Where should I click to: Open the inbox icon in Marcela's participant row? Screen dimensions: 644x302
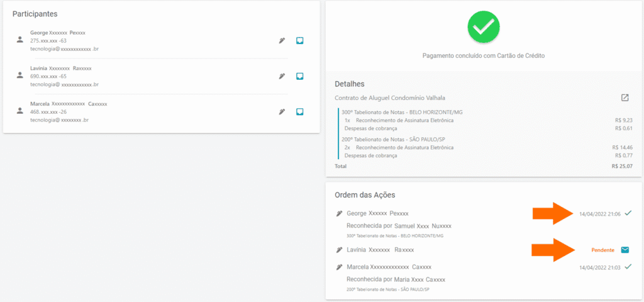point(300,112)
